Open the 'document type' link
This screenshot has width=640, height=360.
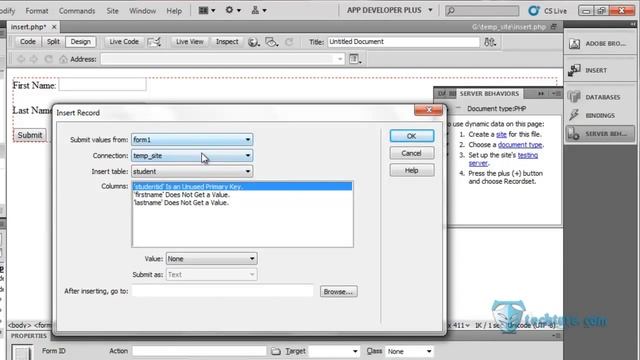click(520, 145)
